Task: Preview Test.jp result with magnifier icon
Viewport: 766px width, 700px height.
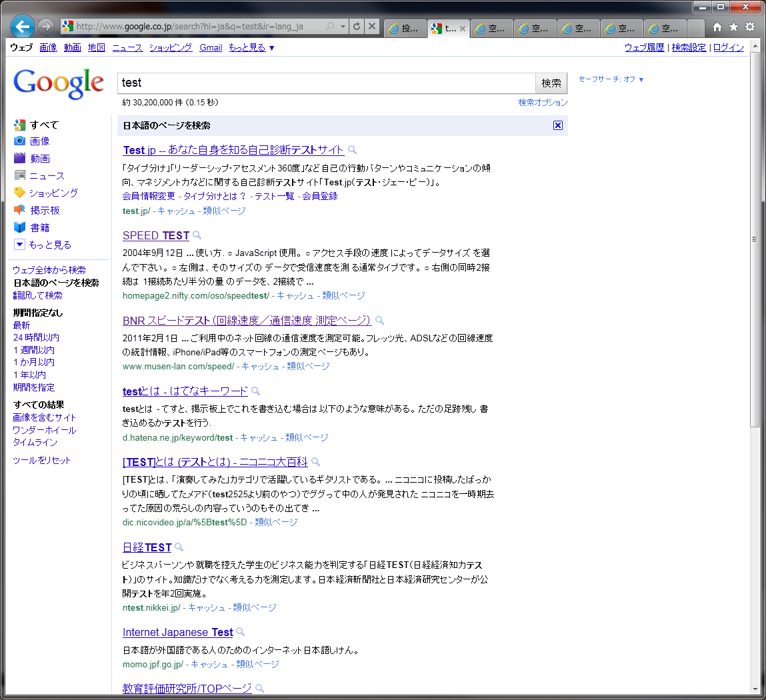Action: pos(352,150)
